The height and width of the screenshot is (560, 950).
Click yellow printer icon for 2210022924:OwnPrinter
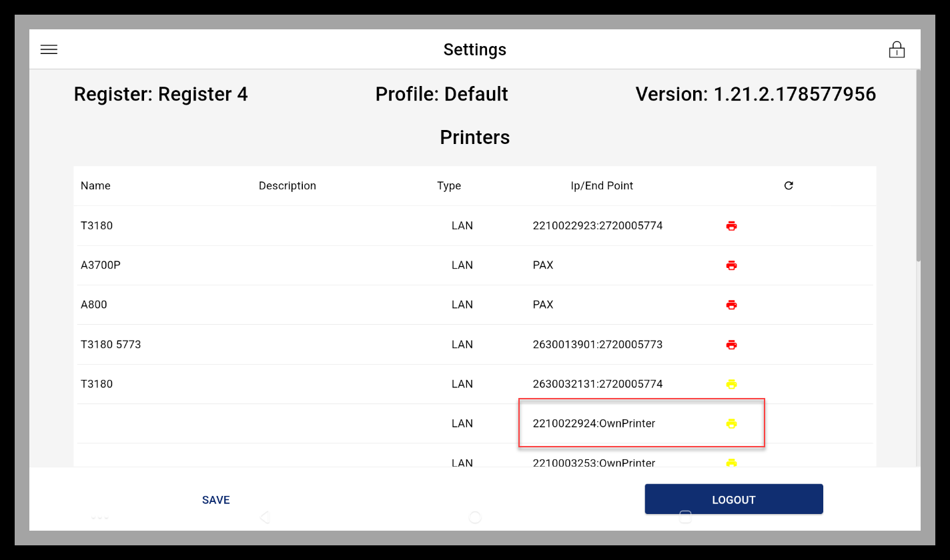pos(731,423)
